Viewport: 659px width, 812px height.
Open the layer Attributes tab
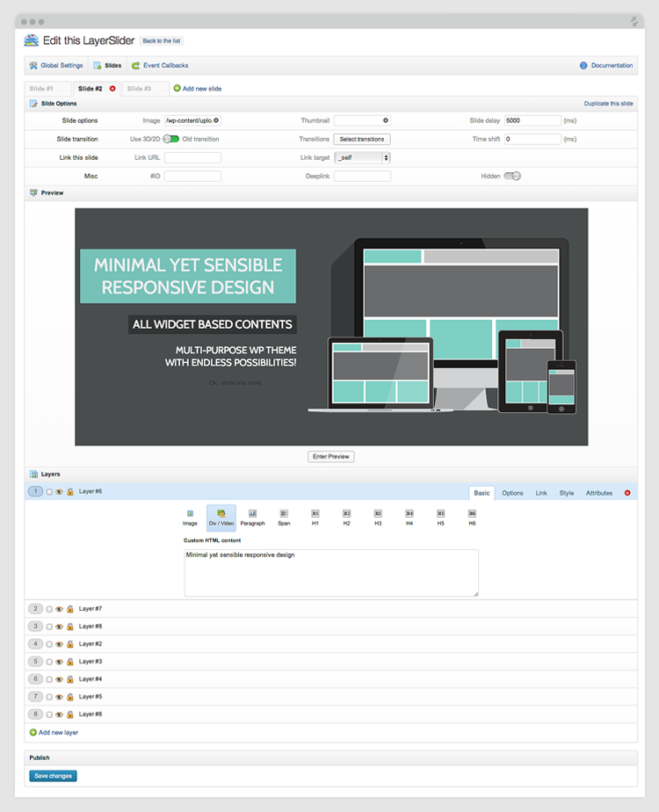(599, 493)
